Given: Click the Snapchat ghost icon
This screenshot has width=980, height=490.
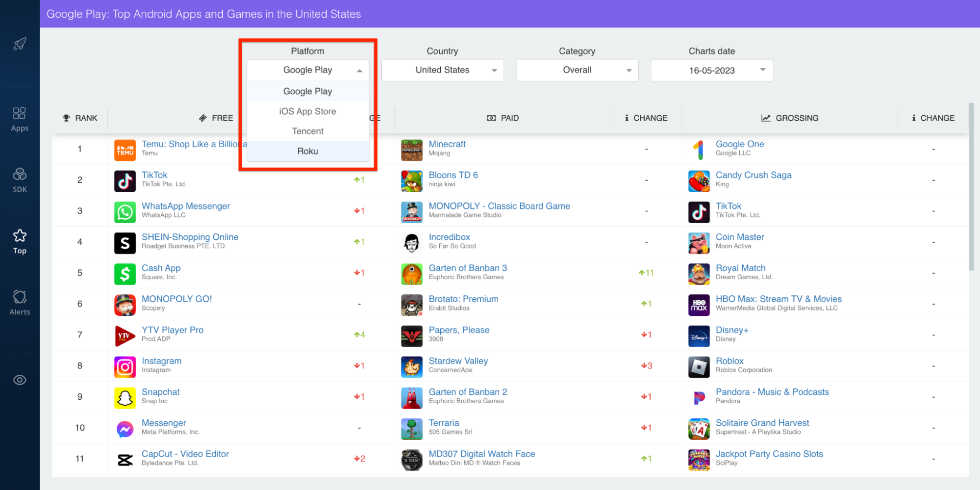Looking at the screenshot, I should click(125, 398).
